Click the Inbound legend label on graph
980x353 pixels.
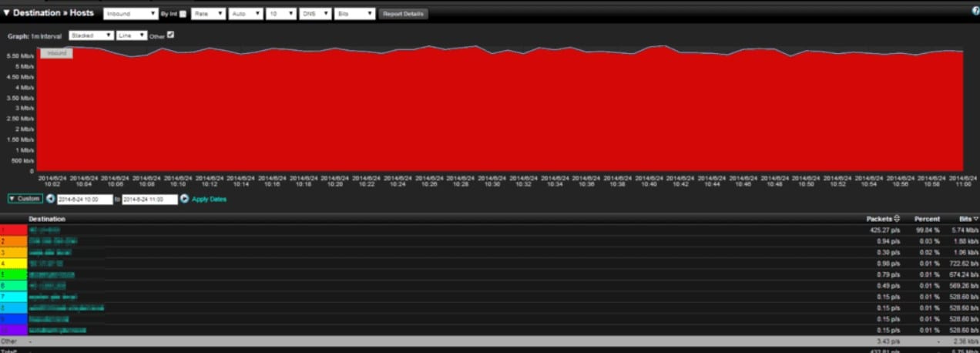coord(55,53)
